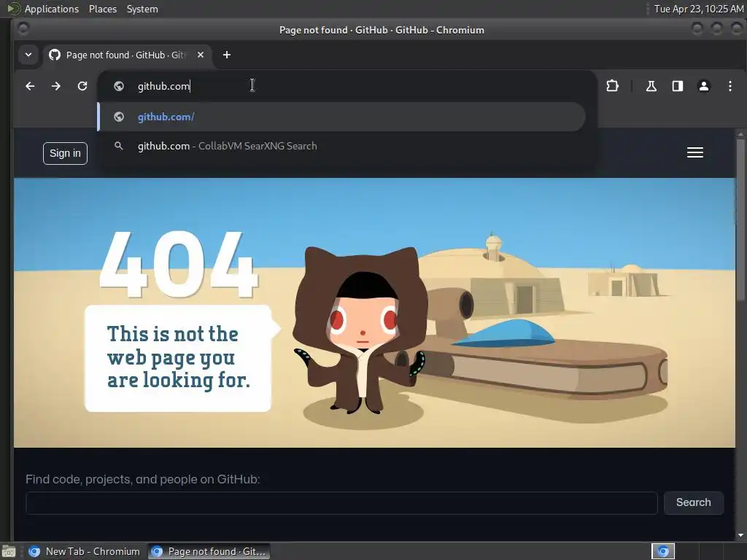Click the scrollbar down arrow
The height and width of the screenshot is (560, 747).
coord(740,536)
